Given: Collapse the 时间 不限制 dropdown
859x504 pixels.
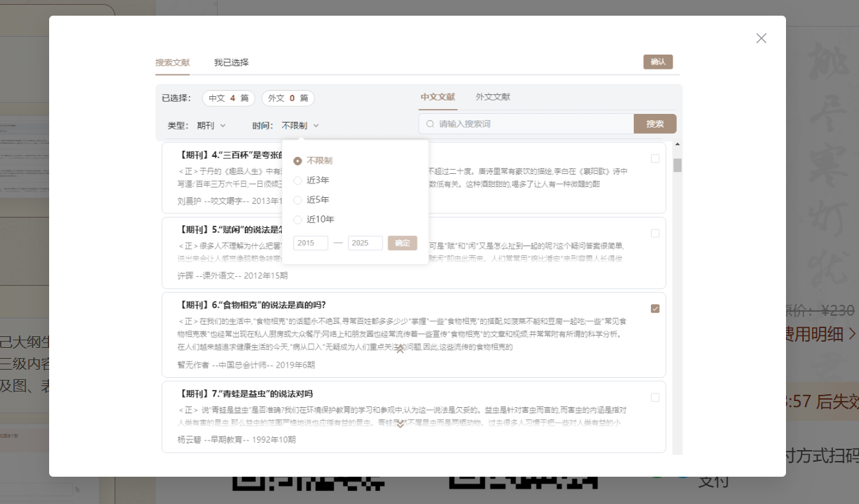Looking at the screenshot, I should point(300,125).
